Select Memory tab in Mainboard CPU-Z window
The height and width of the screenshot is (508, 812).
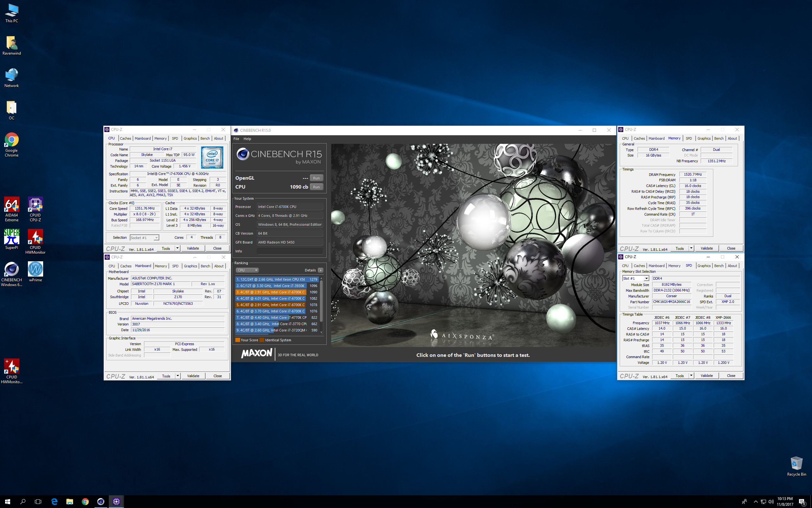click(161, 266)
